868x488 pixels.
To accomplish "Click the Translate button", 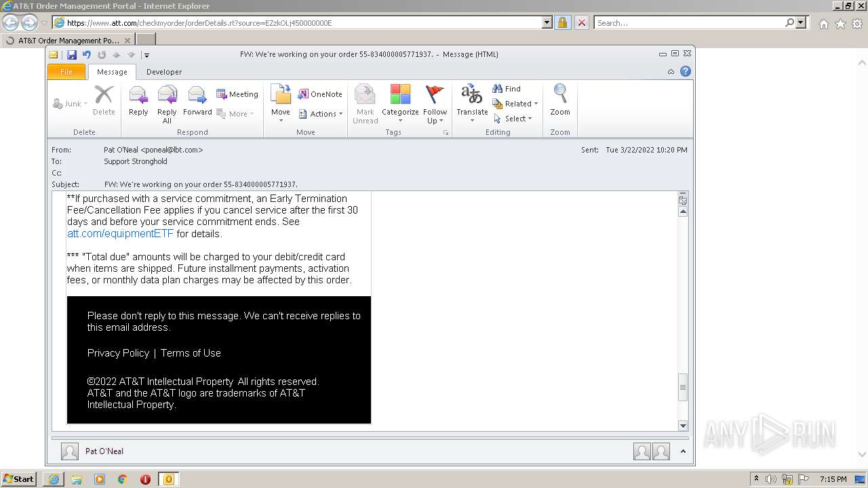I will tap(472, 104).
